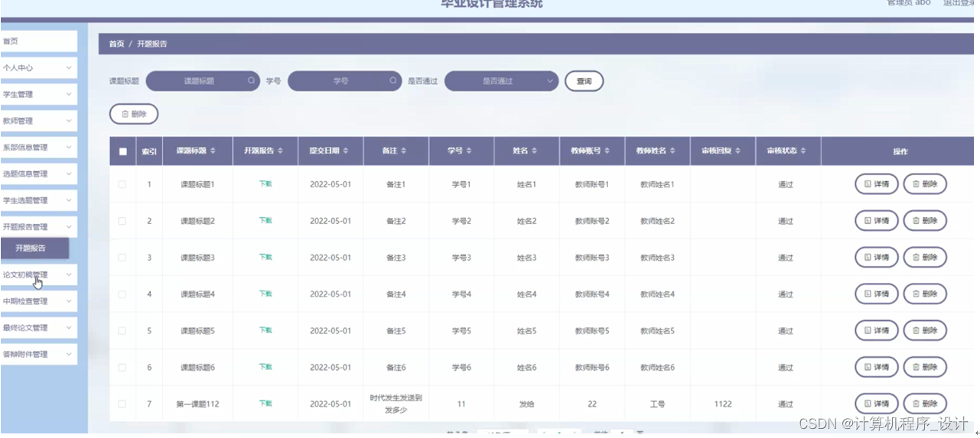Tick checkbox for row 课题标题4
The image size is (980, 438).
[122, 294]
